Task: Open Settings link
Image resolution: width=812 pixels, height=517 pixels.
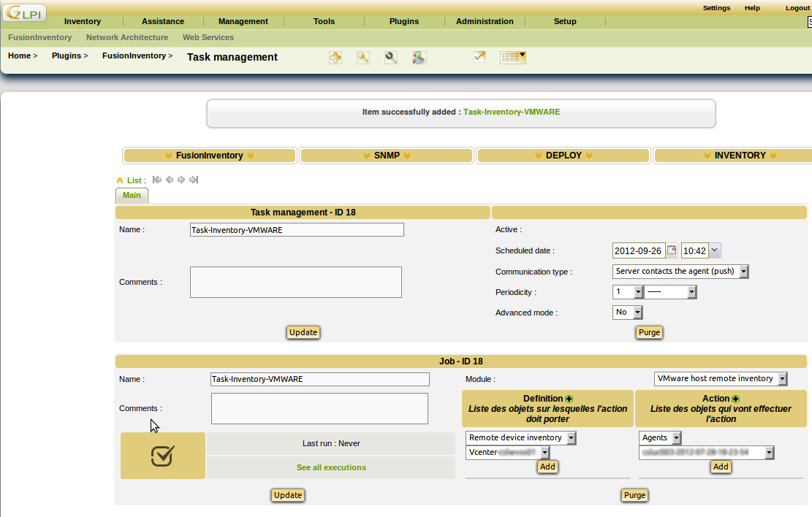Action: (717, 8)
